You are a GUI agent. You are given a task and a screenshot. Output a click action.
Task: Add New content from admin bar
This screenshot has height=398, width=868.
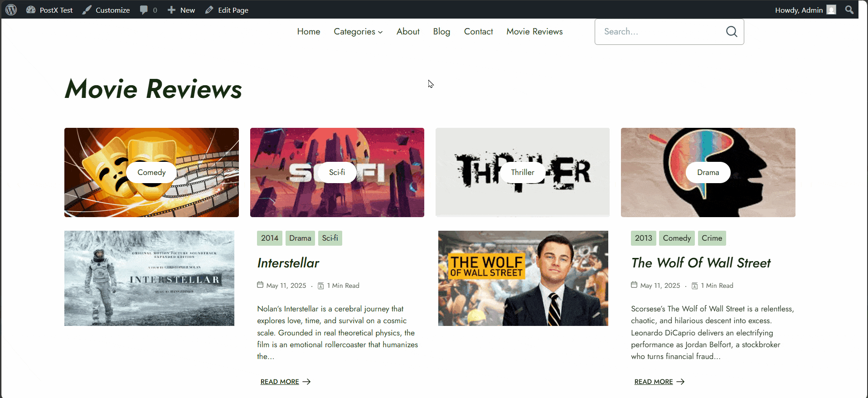coord(181,10)
